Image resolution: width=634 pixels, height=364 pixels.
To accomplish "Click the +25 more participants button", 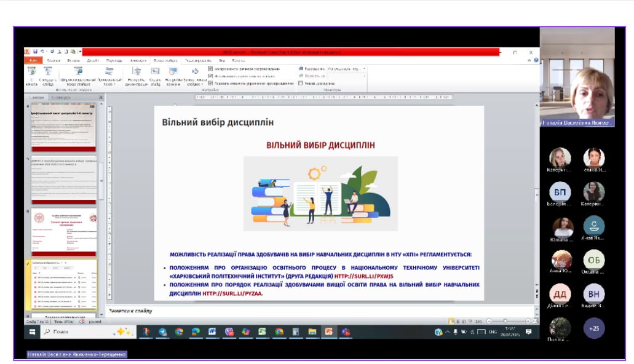I will click(593, 328).
